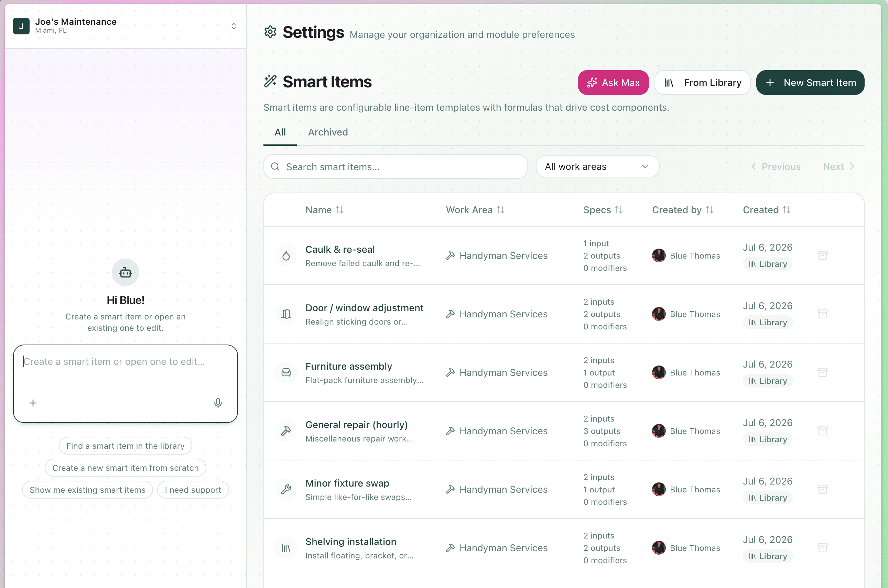Screen dimensions: 888x588
Task: Click the wrench icon for Minor fixture swap
Action: pos(286,489)
